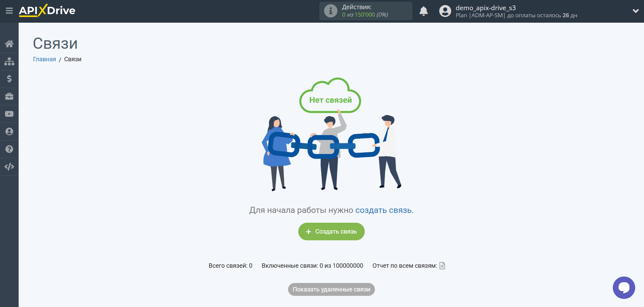Click the actions info icon
644x307 pixels.
(330, 11)
